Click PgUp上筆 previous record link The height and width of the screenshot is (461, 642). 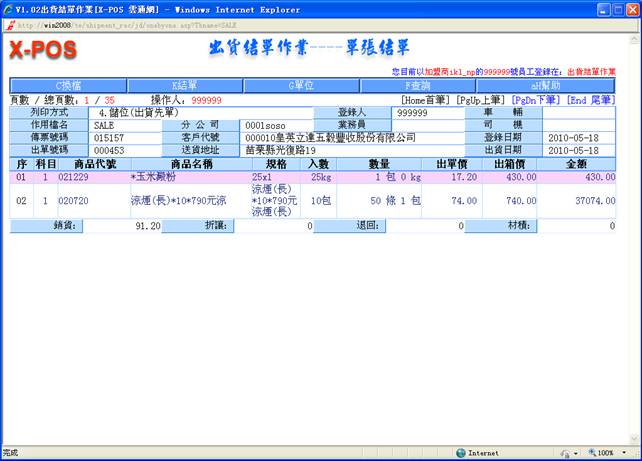(479, 100)
